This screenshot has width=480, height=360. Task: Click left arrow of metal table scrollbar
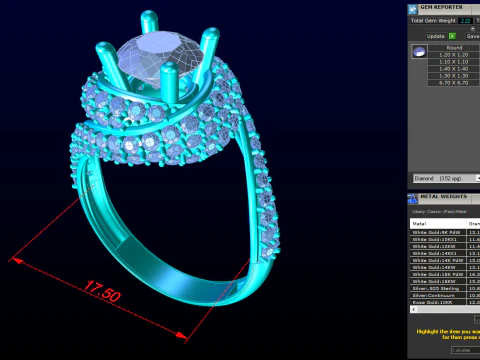[414, 309]
